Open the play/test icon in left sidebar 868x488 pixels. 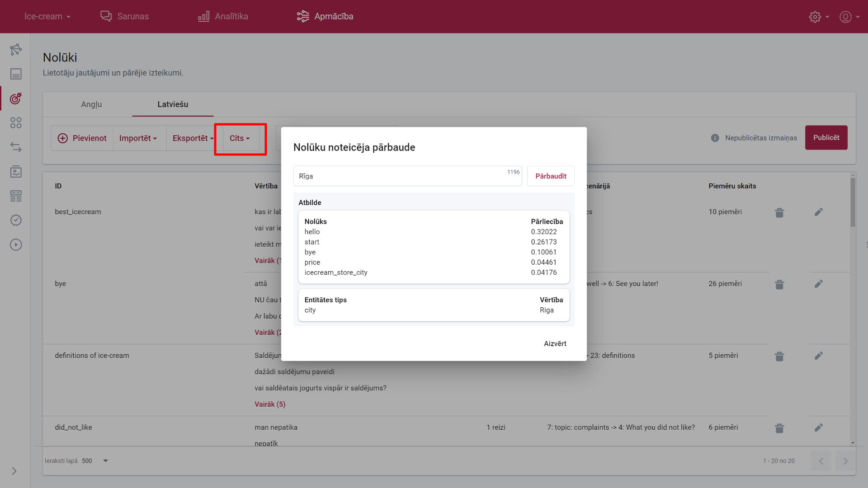coord(16,245)
